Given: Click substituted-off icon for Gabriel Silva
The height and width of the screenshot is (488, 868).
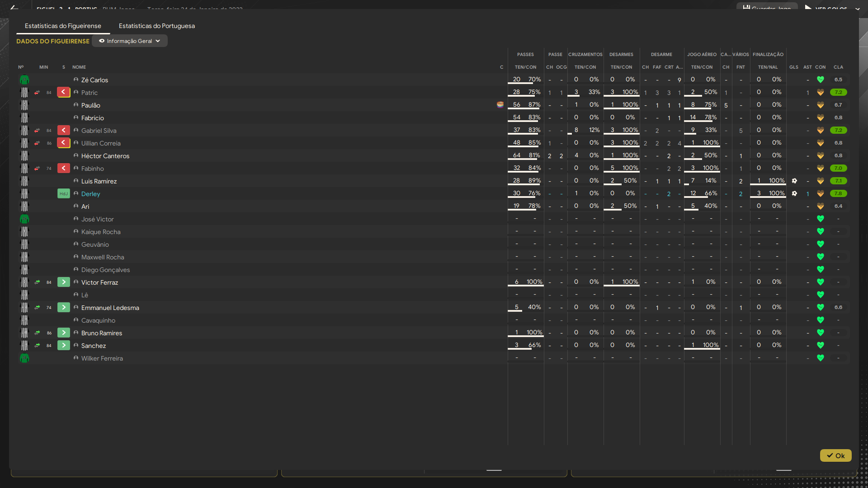Looking at the screenshot, I should click(x=64, y=130).
